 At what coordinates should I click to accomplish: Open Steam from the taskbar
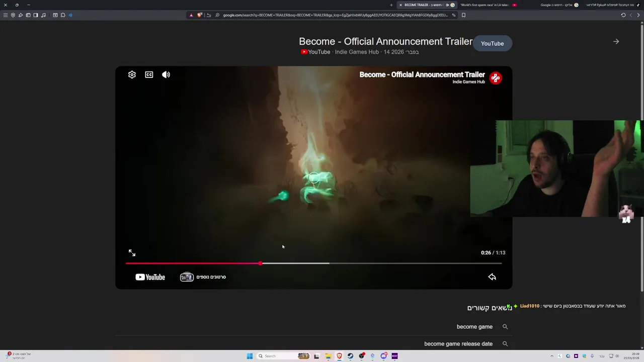(x=351, y=356)
